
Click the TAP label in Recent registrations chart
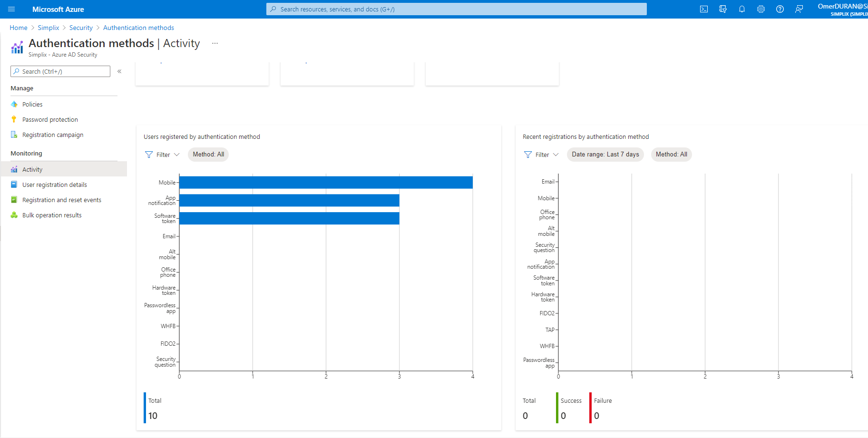tap(550, 330)
